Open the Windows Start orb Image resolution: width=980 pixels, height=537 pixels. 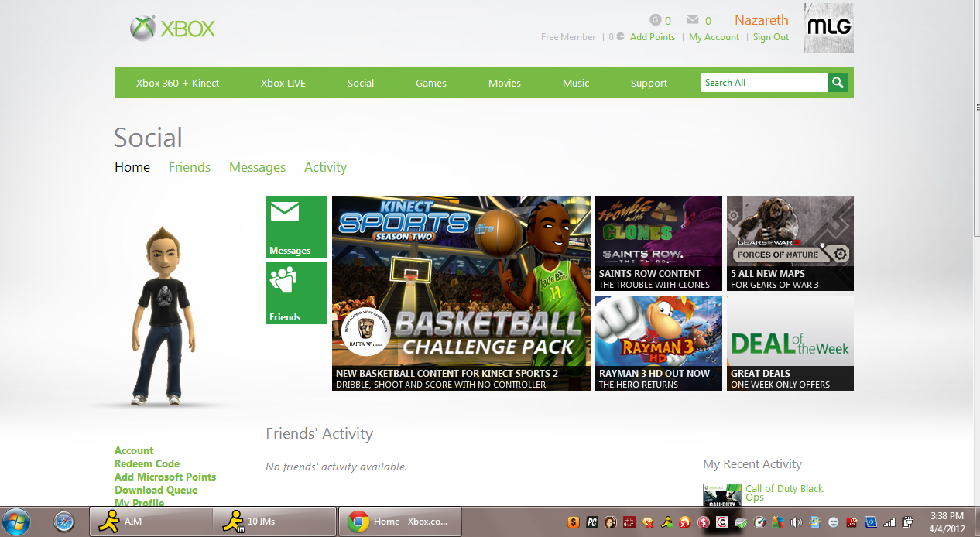17,522
